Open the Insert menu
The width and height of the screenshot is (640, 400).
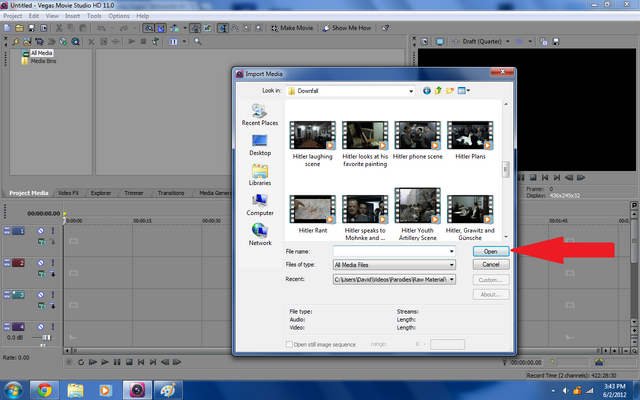click(x=73, y=16)
